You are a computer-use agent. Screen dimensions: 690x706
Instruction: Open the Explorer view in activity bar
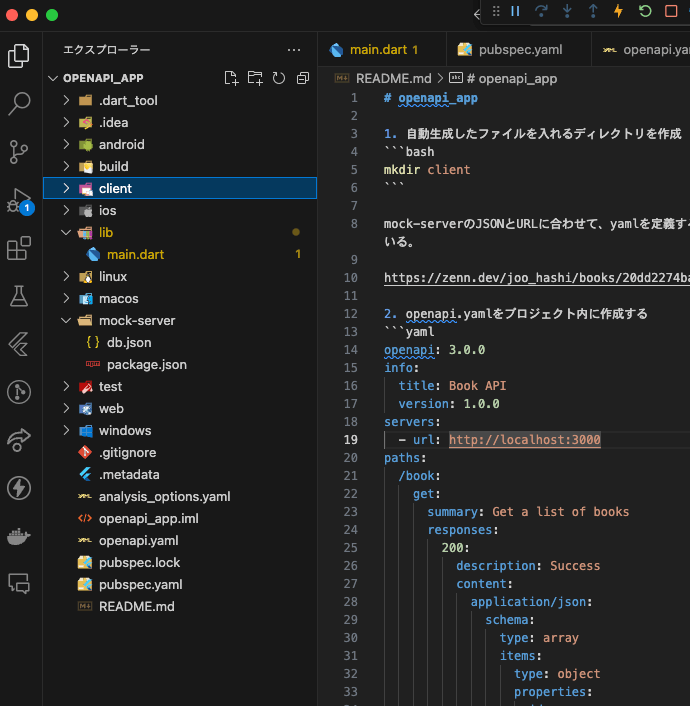19,56
